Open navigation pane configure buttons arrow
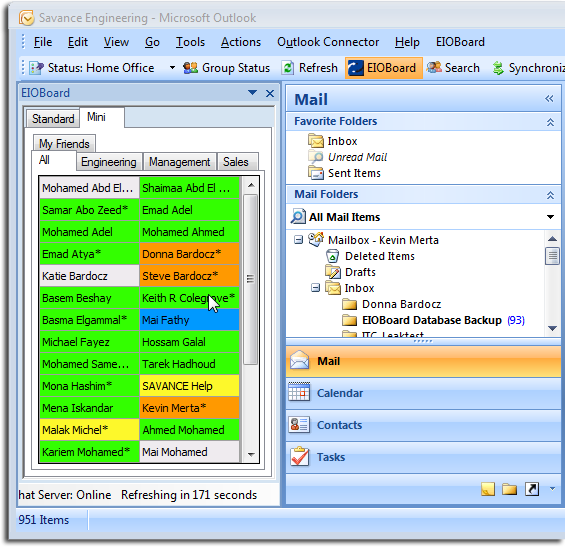The width and height of the screenshot is (565, 547). [552, 489]
